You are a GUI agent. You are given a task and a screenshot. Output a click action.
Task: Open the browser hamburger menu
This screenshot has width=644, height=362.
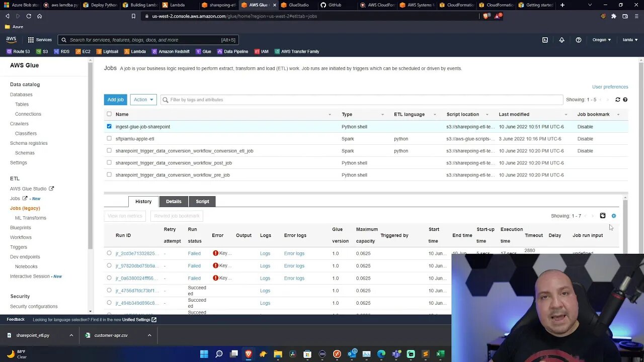point(636,16)
